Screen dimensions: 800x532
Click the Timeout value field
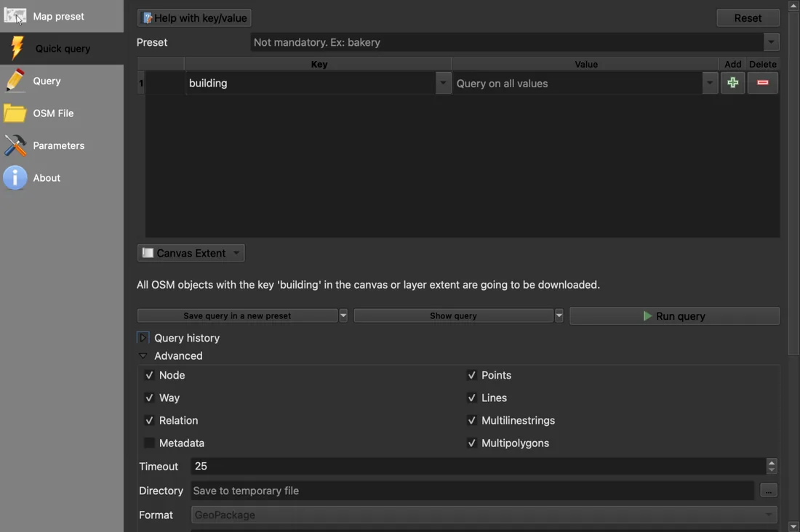(x=478, y=466)
